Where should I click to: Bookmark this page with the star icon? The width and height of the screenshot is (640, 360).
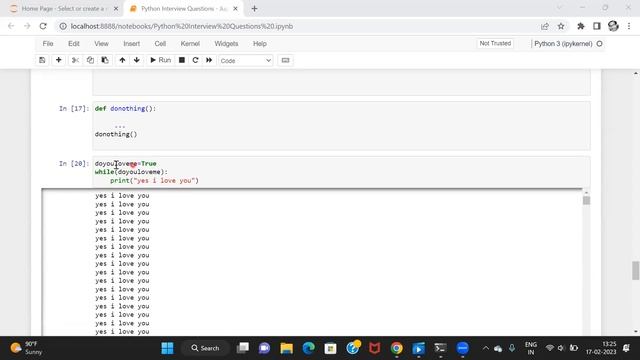pos(561,26)
